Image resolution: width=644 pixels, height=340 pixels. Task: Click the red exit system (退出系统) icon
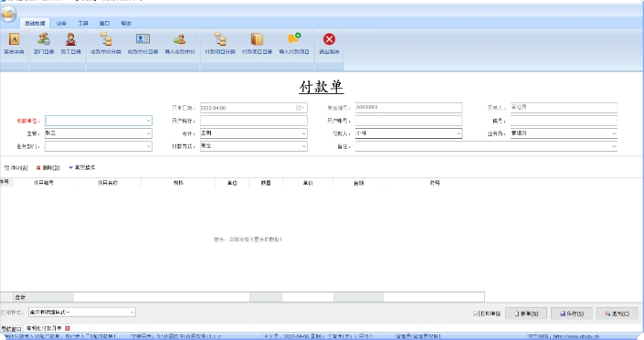coord(329,44)
